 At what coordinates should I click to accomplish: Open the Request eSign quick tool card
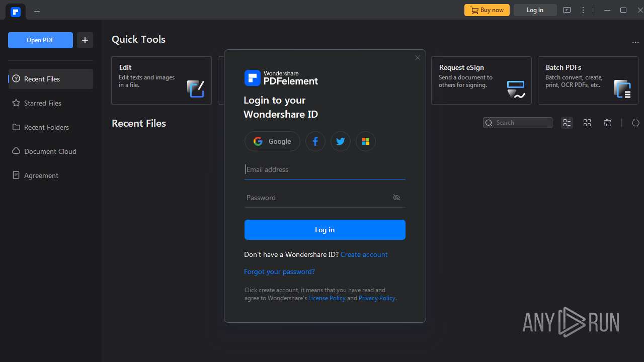(481, 80)
